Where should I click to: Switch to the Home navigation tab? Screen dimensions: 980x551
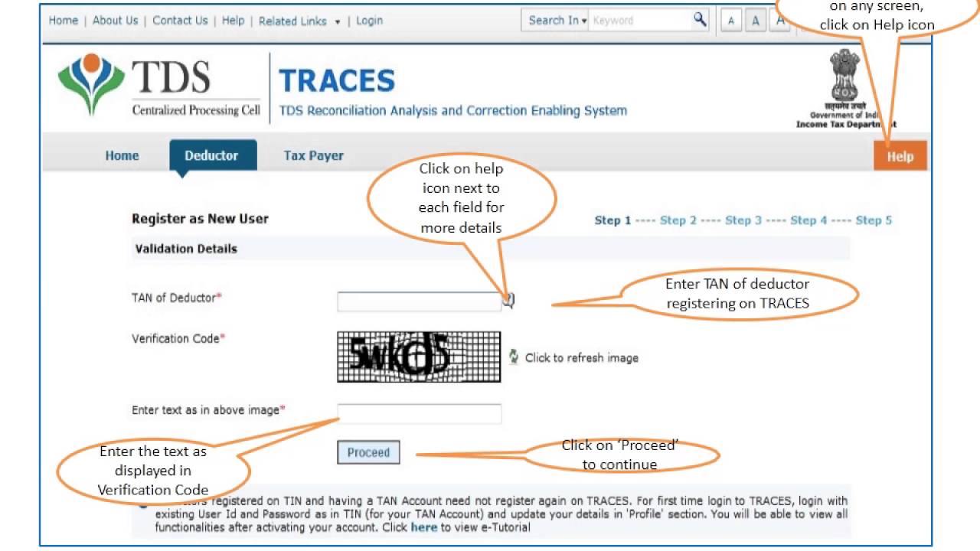(x=122, y=155)
